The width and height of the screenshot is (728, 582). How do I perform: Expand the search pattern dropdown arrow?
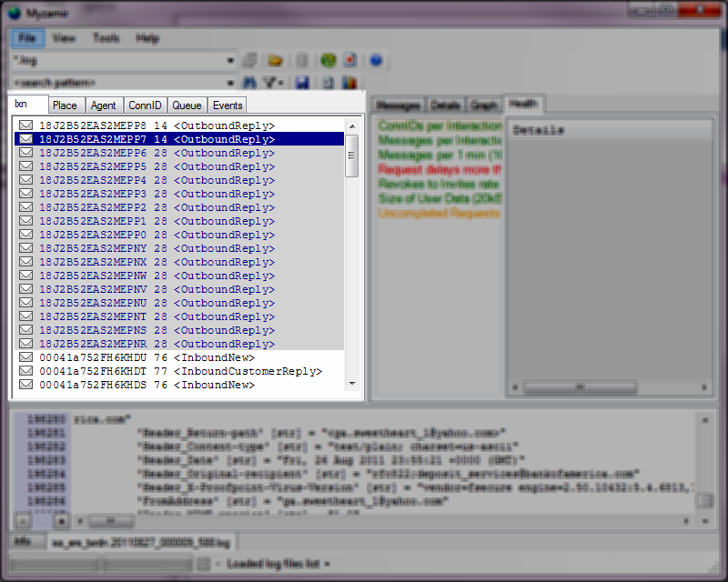click(x=230, y=83)
